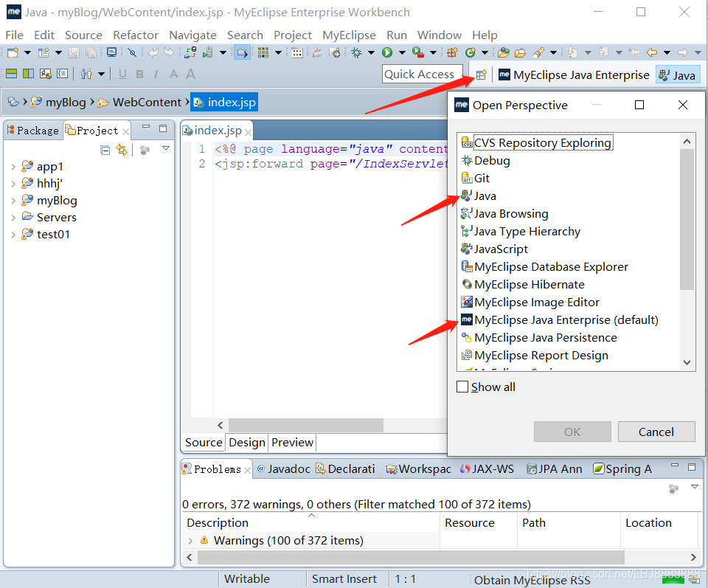Toggle the Show all checkbox
The width and height of the screenshot is (708, 588).
point(462,387)
